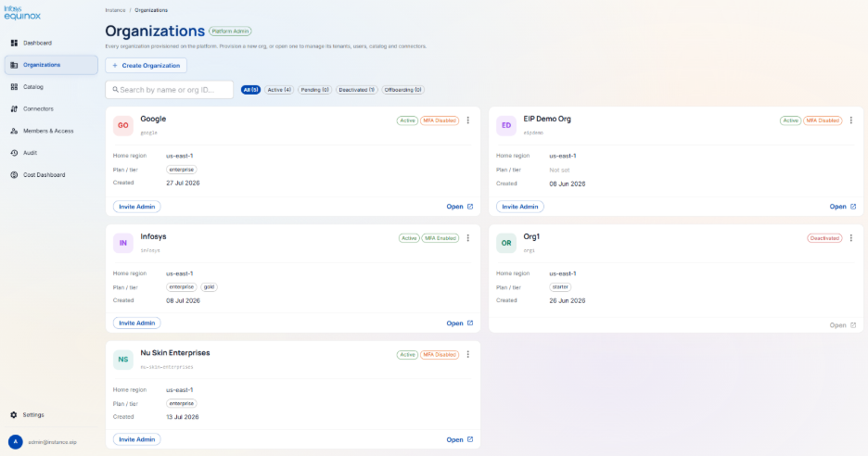
Task: Click Invite Admin on Google card
Action: coord(136,207)
